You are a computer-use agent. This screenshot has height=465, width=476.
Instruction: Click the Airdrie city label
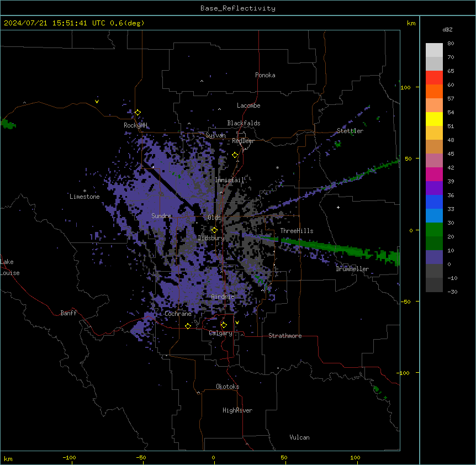pos(223,297)
